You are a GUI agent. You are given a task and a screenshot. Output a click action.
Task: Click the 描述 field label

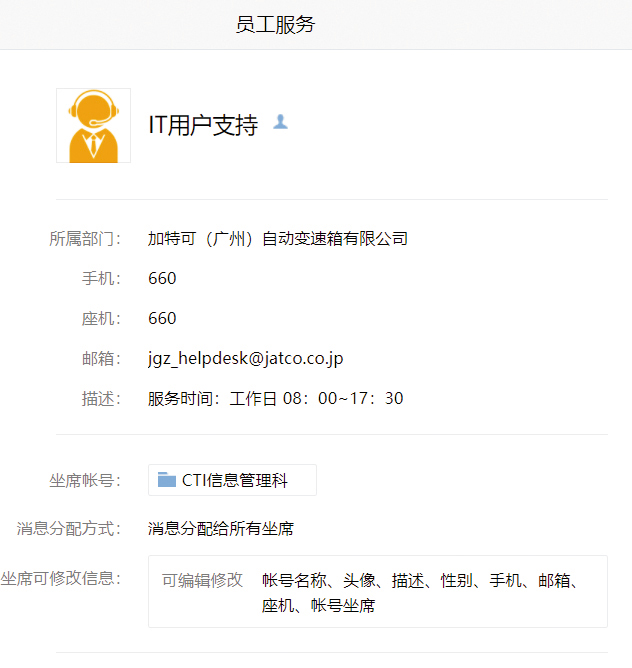101,398
